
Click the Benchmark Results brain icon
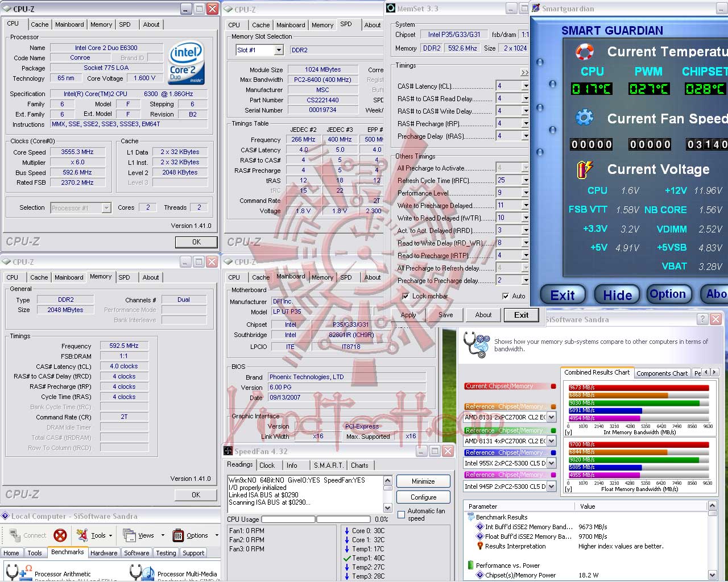[x=471, y=517]
